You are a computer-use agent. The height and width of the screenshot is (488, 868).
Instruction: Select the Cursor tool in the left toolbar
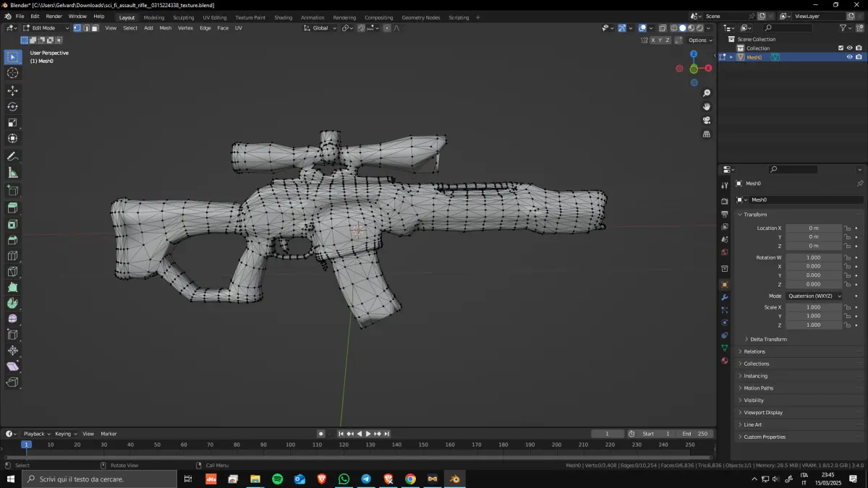pyautogui.click(x=13, y=73)
